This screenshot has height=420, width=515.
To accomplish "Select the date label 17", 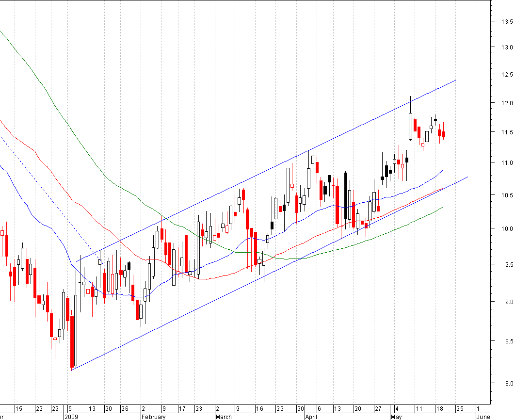I will click(182, 409).
